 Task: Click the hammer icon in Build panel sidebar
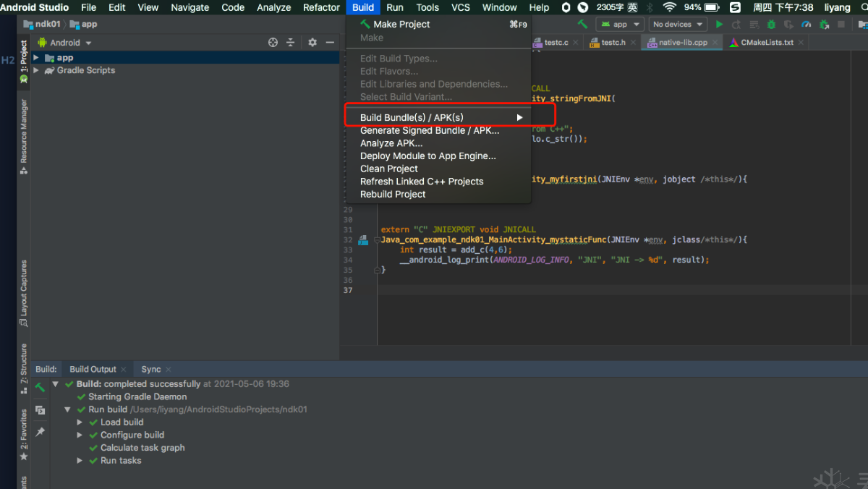click(41, 387)
